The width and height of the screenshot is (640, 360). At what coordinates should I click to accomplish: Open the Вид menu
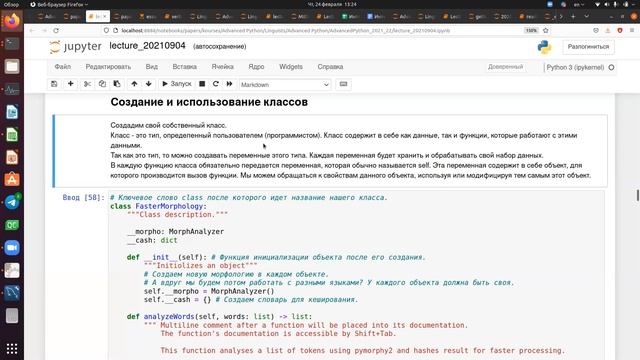click(x=151, y=67)
